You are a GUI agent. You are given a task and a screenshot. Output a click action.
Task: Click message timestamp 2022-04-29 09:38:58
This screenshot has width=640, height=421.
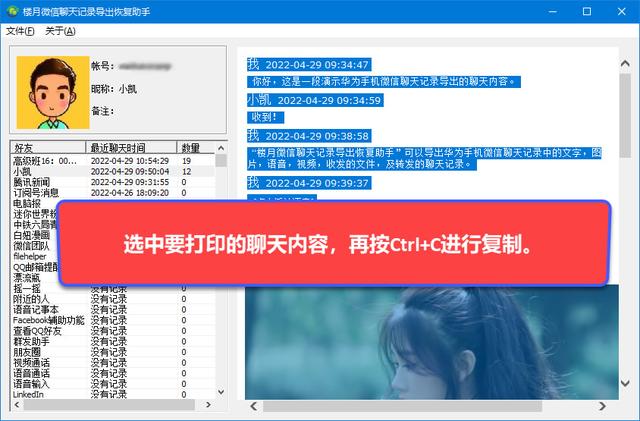317,136
